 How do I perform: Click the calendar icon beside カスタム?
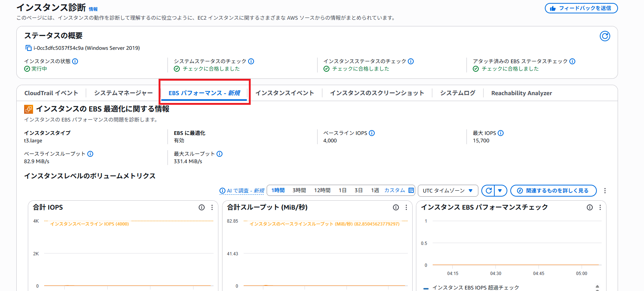click(411, 190)
